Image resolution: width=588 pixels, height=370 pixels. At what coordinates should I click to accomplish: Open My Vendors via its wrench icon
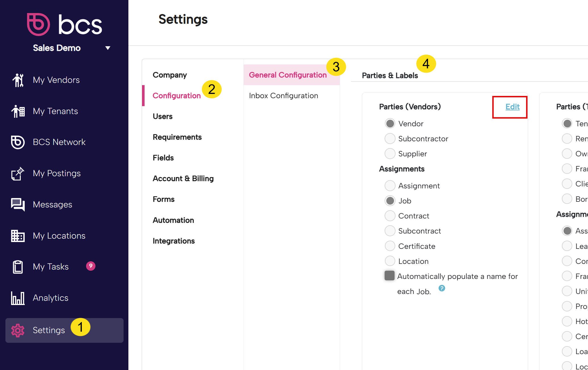point(18,80)
